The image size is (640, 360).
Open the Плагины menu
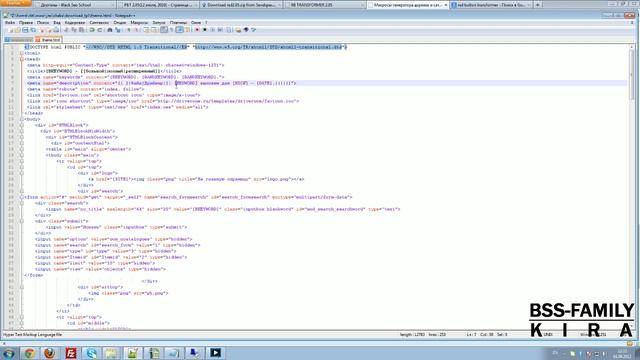tap(178, 22)
